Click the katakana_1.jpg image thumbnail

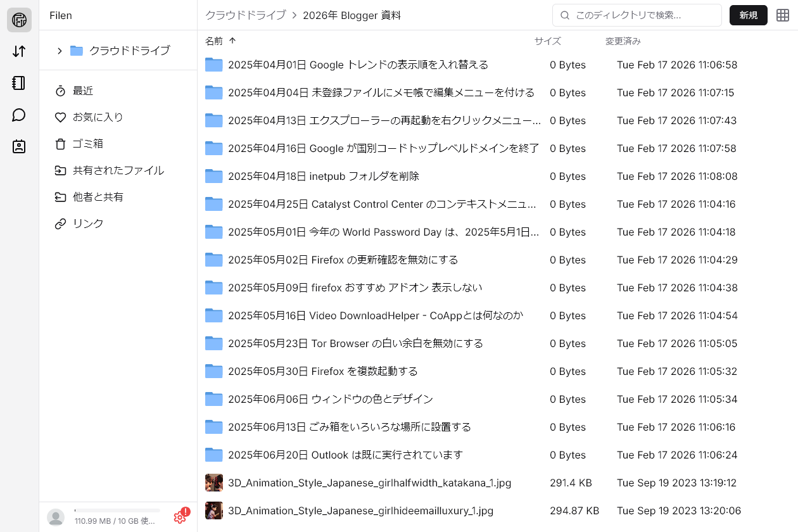click(213, 482)
